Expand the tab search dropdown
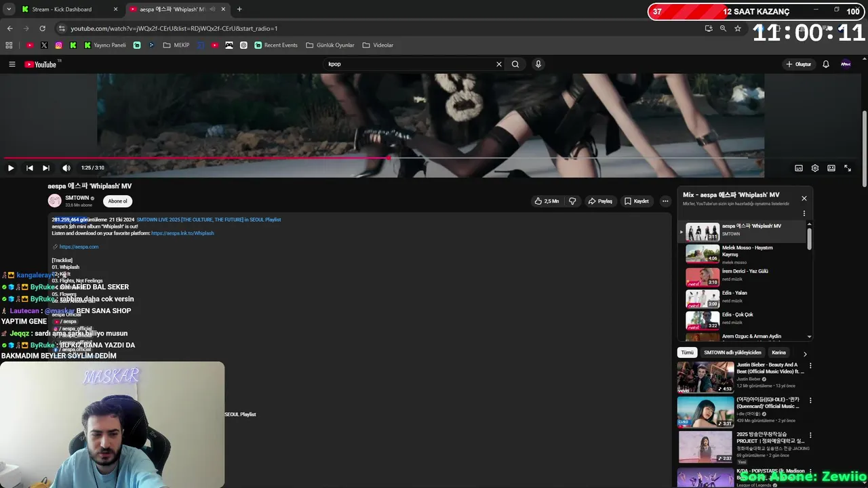Viewport: 868px width, 488px height. click(x=8, y=9)
